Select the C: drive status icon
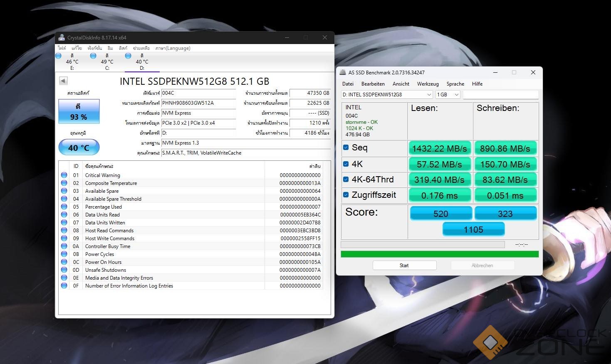 click(93, 56)
